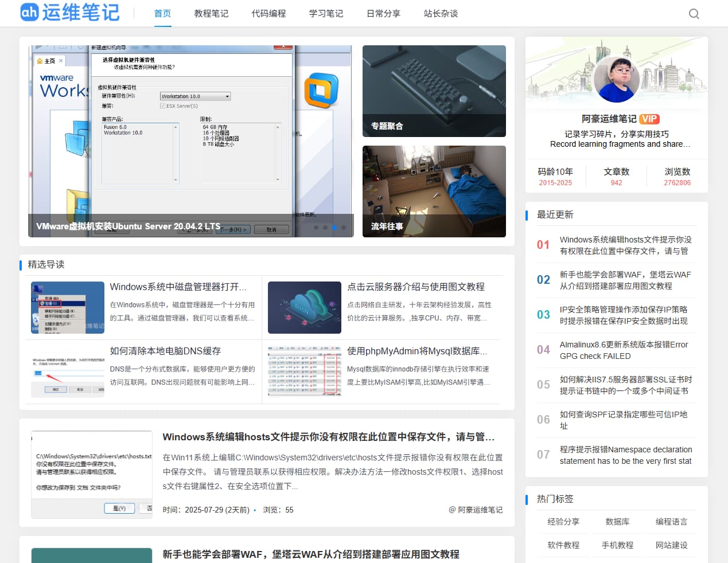Click the 软件教程 hot tag
This screenshot has width=728, height=563.
563,545
